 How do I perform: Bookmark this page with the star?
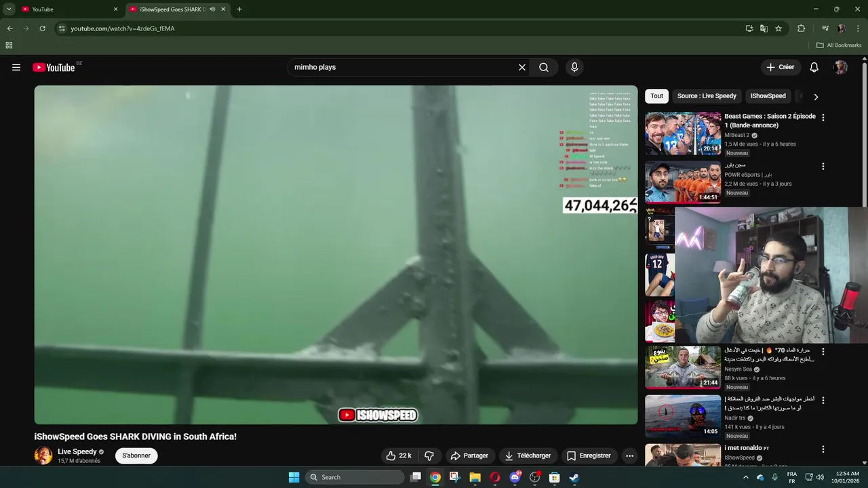[x=778, y=28]
